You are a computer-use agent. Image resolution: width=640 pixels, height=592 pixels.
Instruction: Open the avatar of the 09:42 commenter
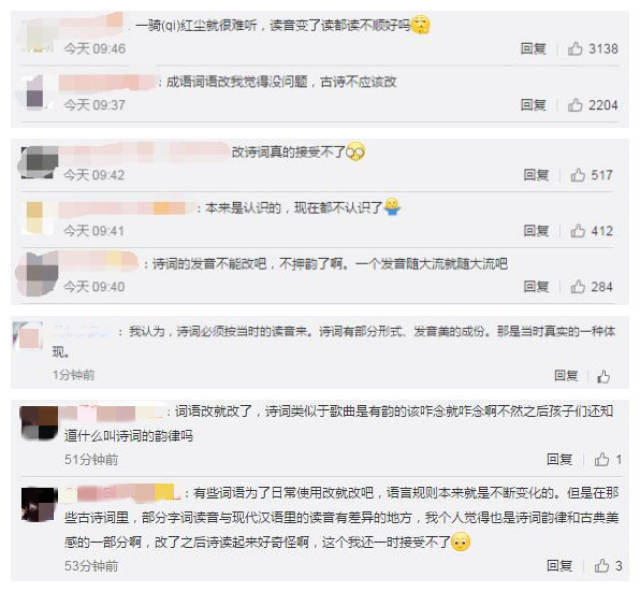38,162
